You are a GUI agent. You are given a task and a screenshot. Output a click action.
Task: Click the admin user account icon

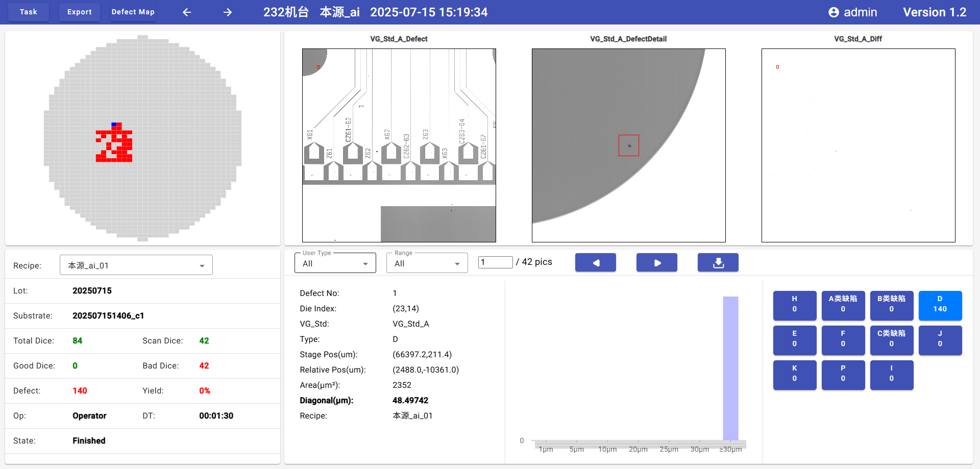click(834, 12)
